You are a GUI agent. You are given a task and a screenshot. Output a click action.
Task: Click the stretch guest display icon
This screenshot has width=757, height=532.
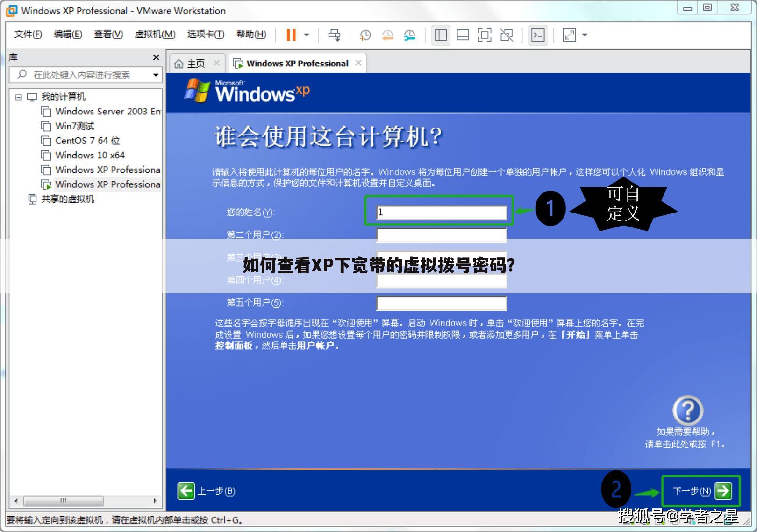pyautogui.click(x=569, y=35)
